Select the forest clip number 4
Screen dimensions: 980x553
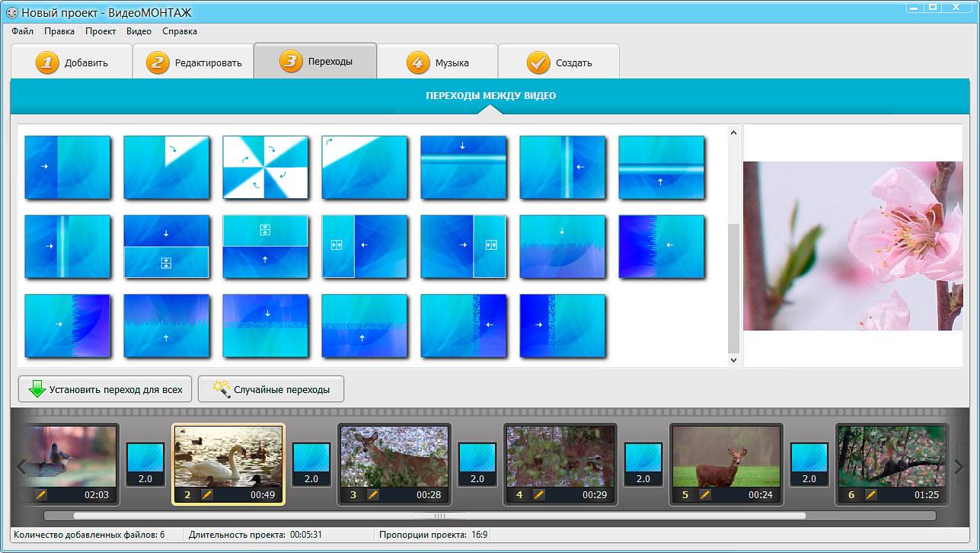(x=560, y=465)
